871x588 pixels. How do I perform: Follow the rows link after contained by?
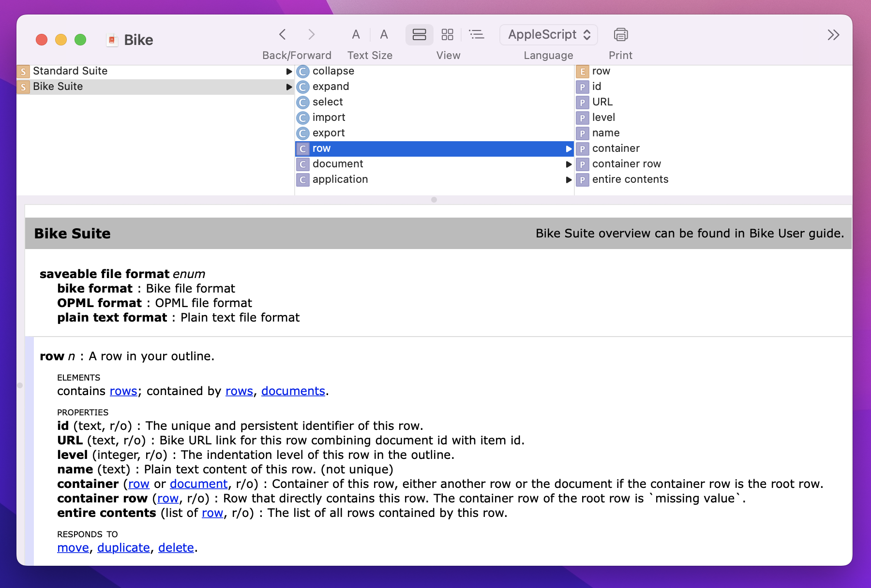[239, 391]
